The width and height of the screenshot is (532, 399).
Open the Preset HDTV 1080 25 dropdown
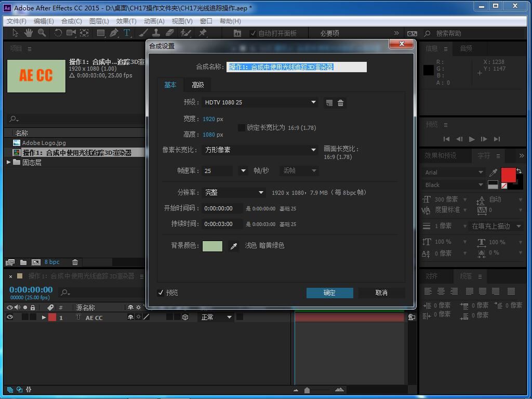coord(260,102)
